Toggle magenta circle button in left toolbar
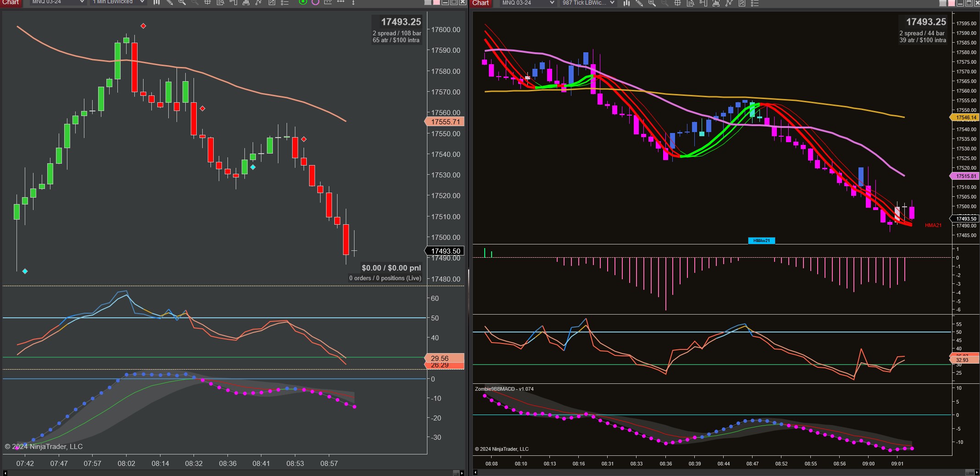Screen dimensions: 980x476 [x=316, y=2]
